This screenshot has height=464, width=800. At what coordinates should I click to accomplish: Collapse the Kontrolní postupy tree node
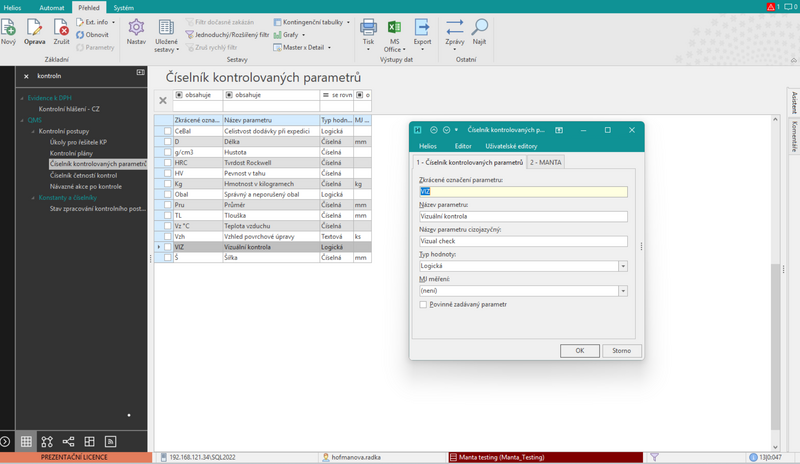33,131
